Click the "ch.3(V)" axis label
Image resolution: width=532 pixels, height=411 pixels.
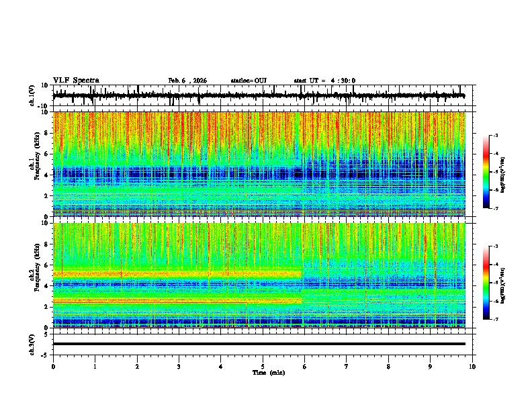pyautogui.click(x=32, y=345)
